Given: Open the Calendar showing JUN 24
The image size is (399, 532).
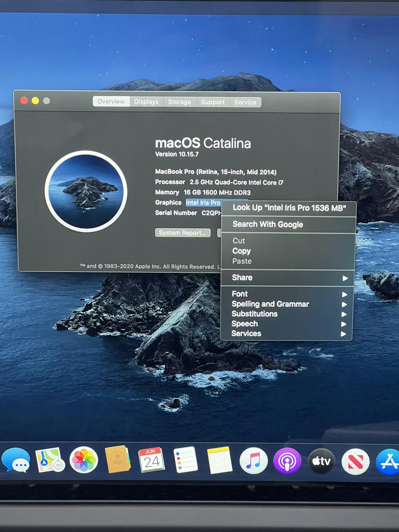Looking at the screenshot, I should pyautogui.click(x=151, y=460).
